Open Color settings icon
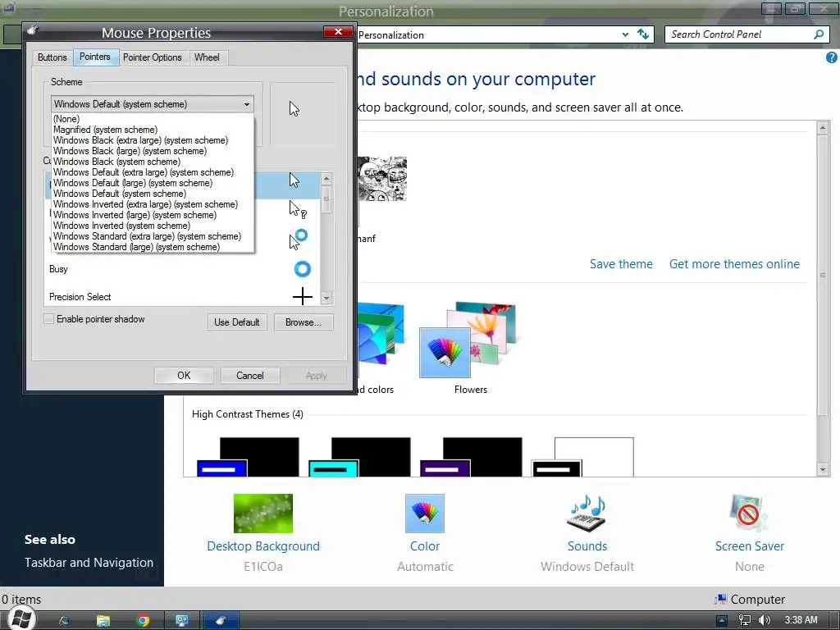Screen dimensions: 840x630 coord(425,514)
